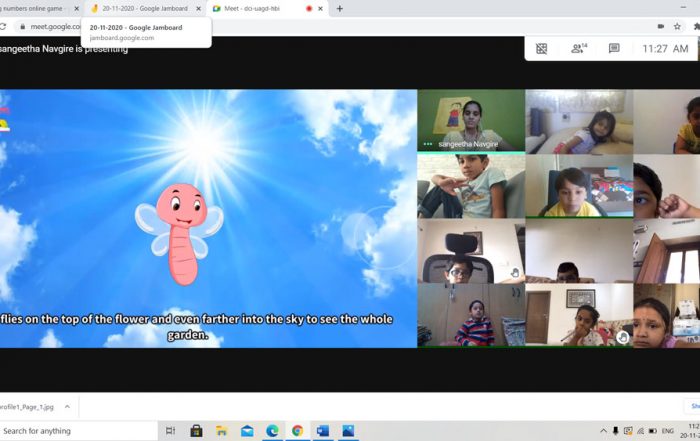
Task: Select the tile showing the black office chair
Action: click(x=471, y=251)
